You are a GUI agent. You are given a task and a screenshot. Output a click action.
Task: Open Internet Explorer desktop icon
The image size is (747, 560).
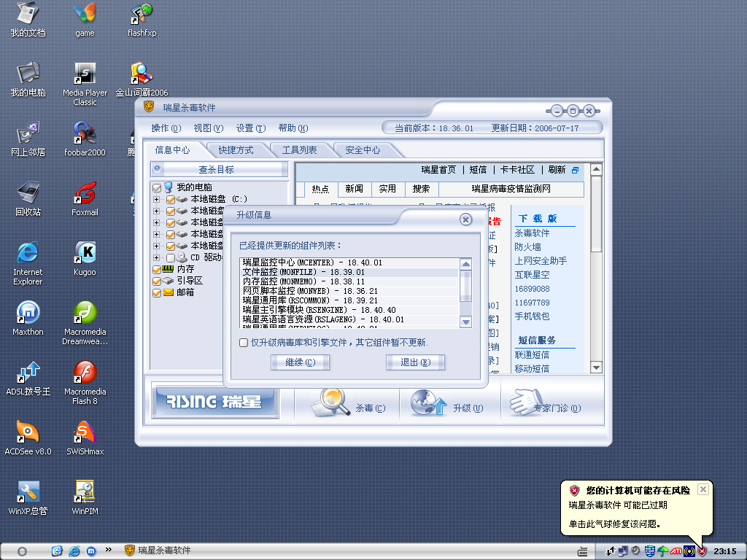point(28,263)
